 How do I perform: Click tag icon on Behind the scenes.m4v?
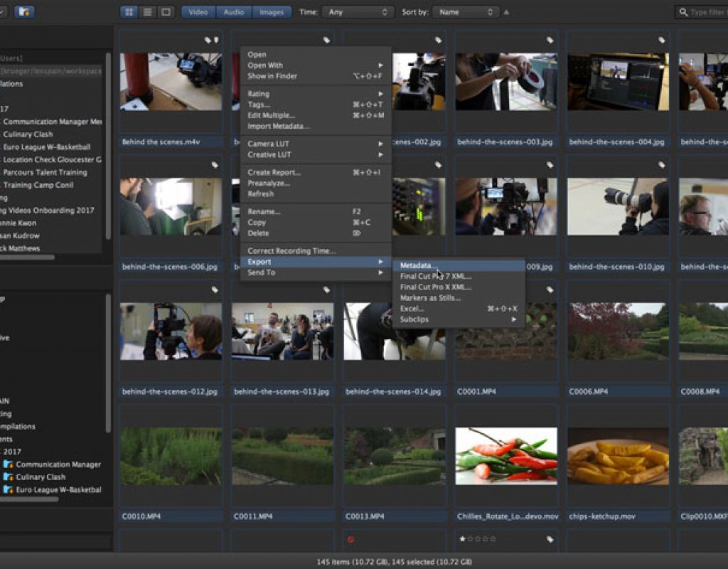click(208, 40)
